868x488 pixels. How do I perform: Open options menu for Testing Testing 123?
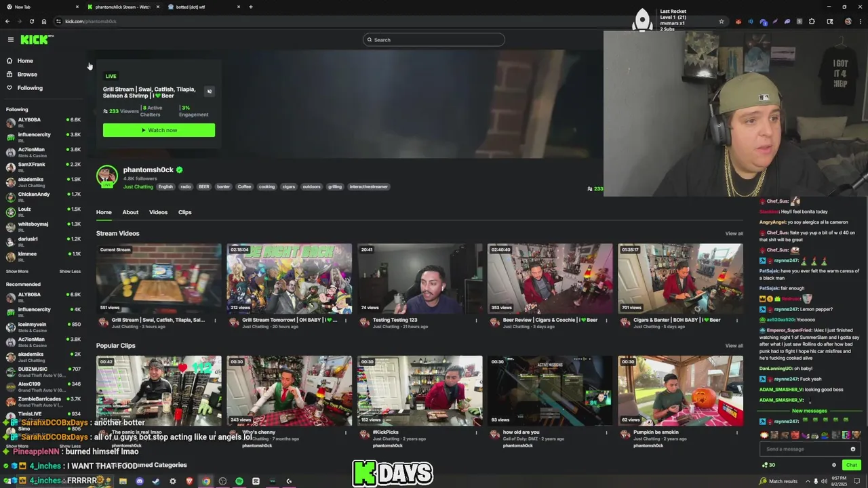[476, 321]
